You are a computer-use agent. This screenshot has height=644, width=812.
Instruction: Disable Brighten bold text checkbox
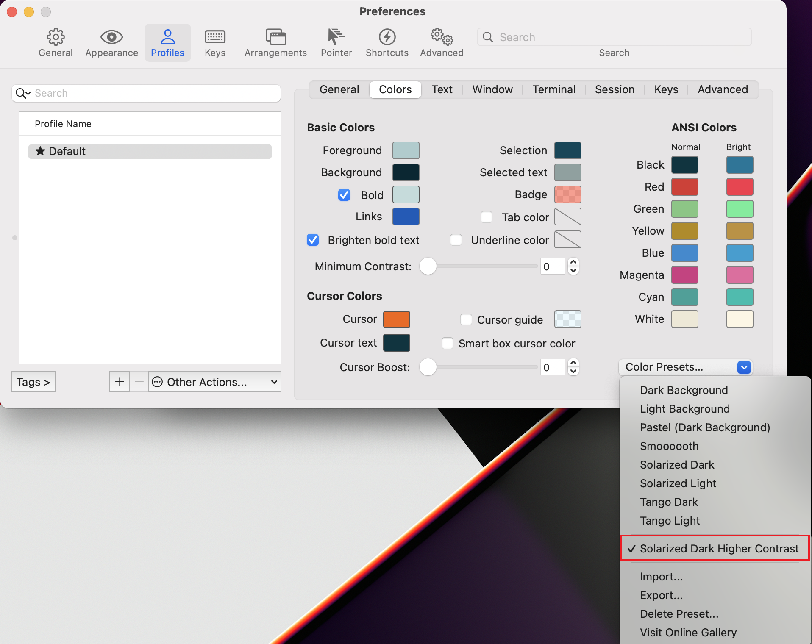click(313, 240)
